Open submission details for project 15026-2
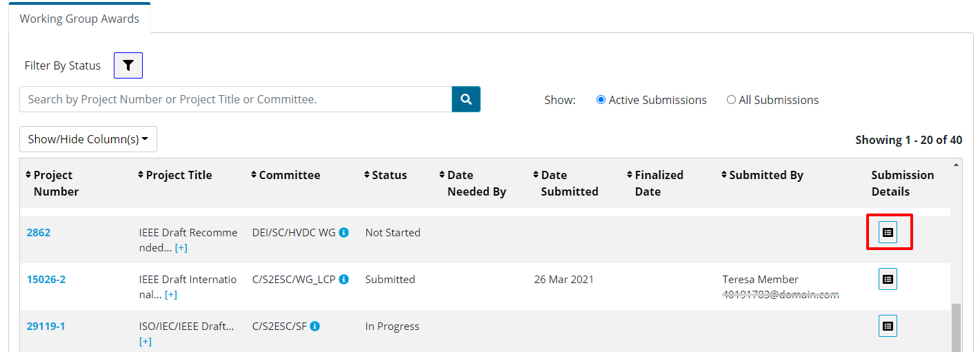980x352 pixels. pyautogui.click(x=888, y=279)
